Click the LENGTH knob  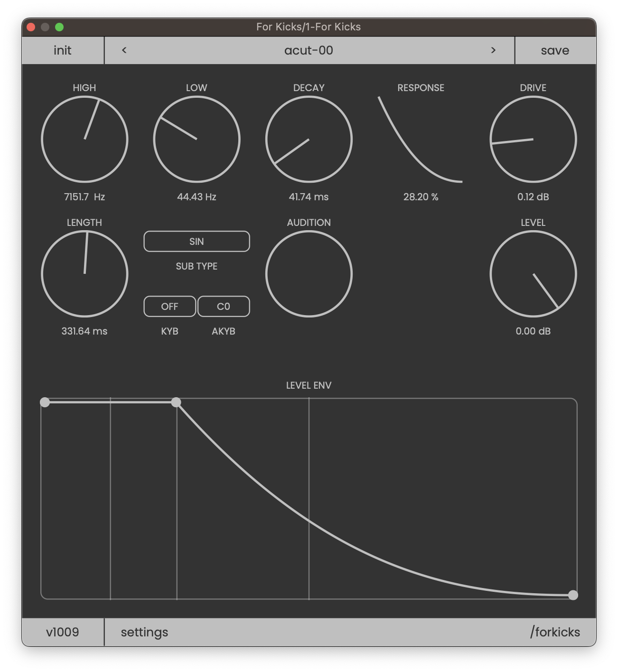(x=84, y=274)
